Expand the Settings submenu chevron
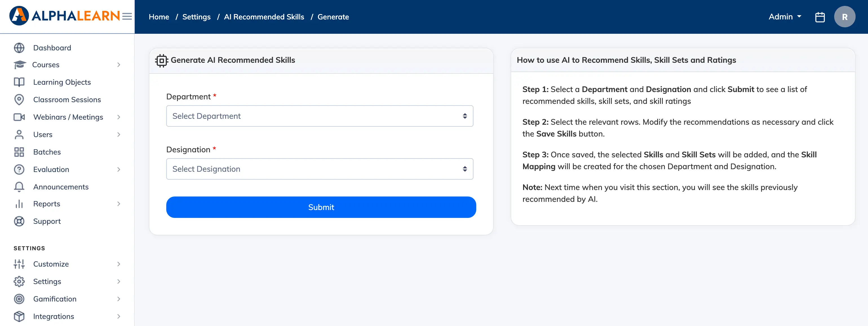This screenshot has height=326, width=868. coord(119,282)
